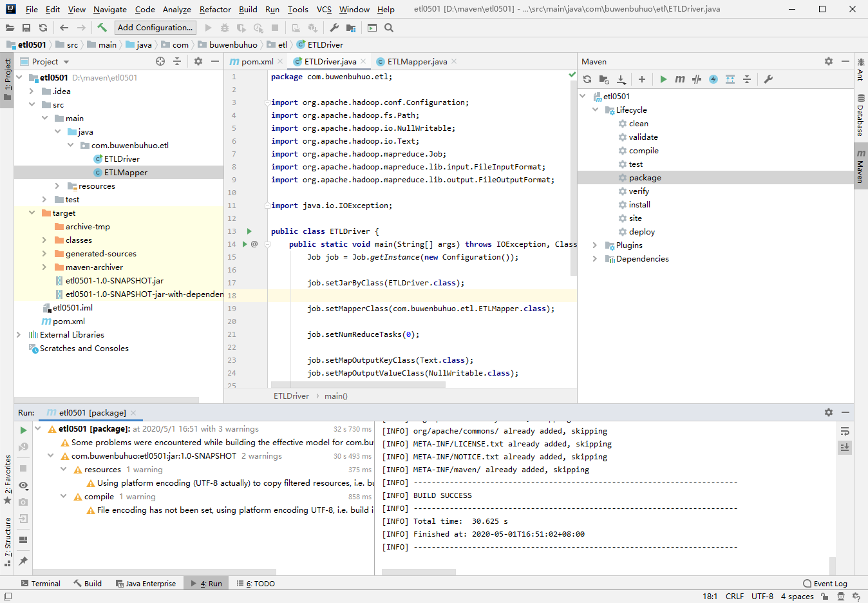Image resolution: width=868 pixels, height=603 pixels.
Task: Open the VCS menu
Action: 324,9
